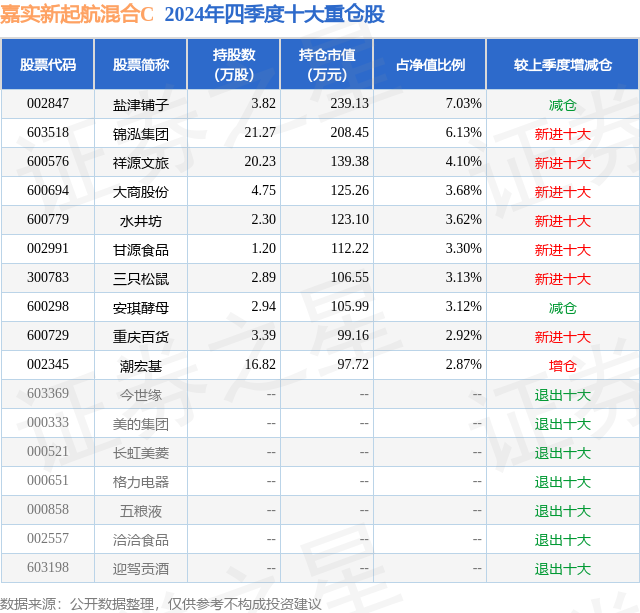640x613 pixels.
Task: Click the stock name 盐津铺子
Action: 141,105
